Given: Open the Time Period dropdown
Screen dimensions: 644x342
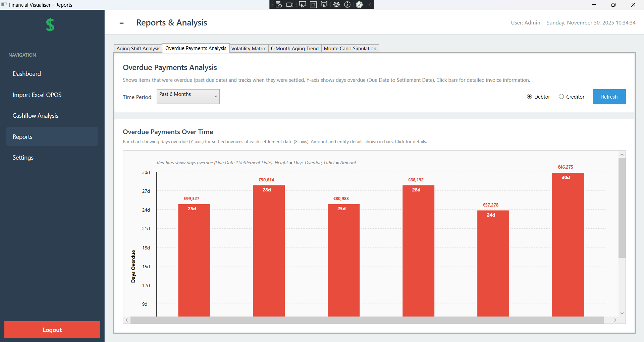Looking at the screenshot, I should (x=188, y=97).
